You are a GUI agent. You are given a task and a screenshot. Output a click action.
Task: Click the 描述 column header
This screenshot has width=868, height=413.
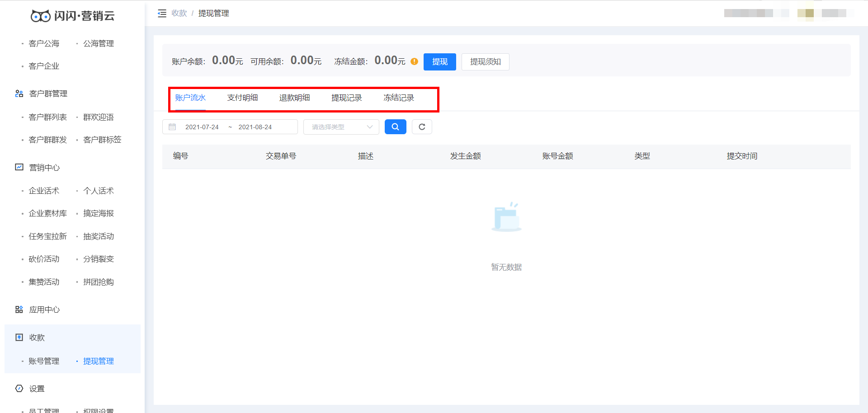[x=365, y=156]
